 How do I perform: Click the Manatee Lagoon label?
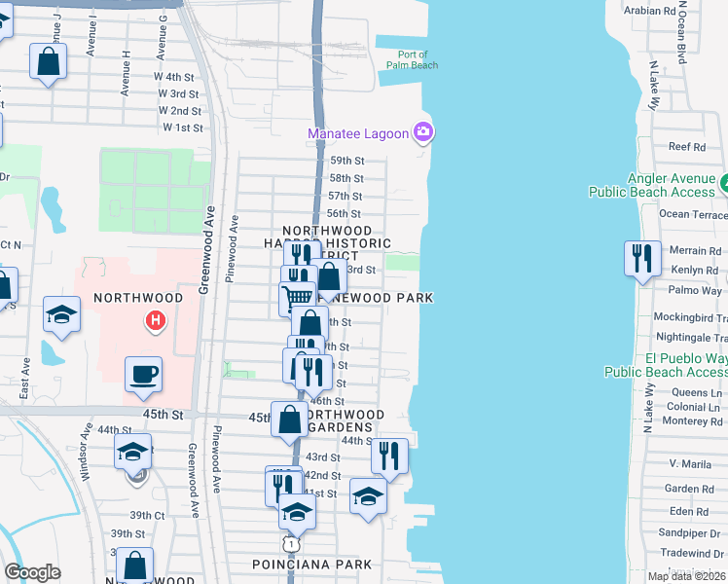[x=358, y=133]
